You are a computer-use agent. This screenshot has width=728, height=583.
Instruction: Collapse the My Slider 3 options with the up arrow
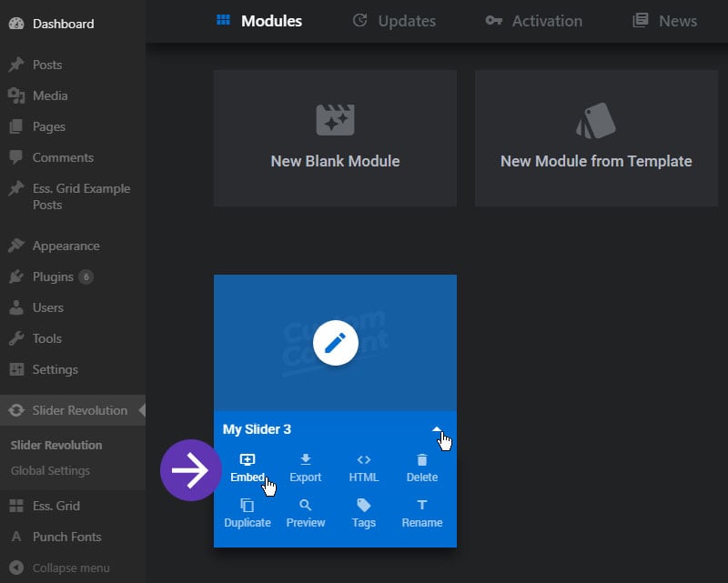437,429
